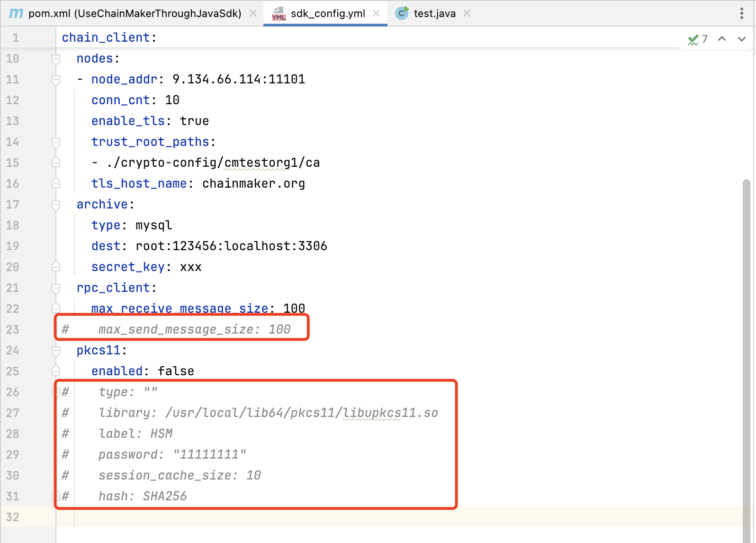Screen dimensions: 756x543
Task: Click the YML file icon on sdk_config tab
Action: (x=279, y=14)
